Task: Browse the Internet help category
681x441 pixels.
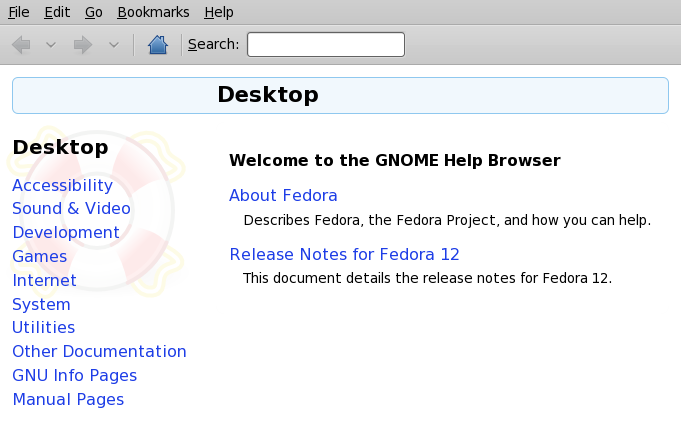Action: [44, 280]
